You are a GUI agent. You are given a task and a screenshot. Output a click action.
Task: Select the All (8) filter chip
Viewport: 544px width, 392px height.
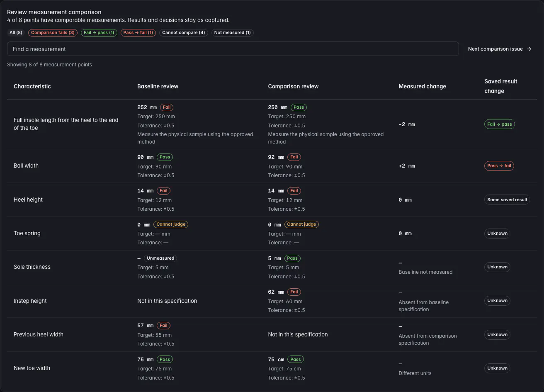click(x=16, y=32)
